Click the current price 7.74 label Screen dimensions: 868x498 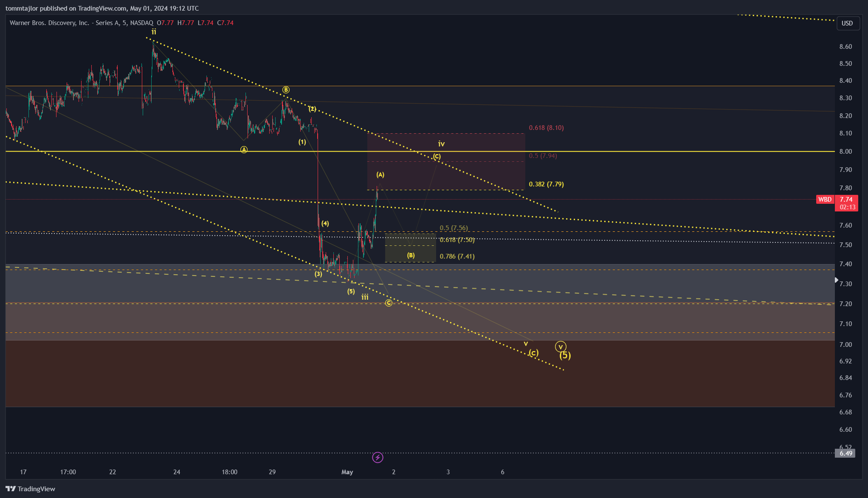846,199
